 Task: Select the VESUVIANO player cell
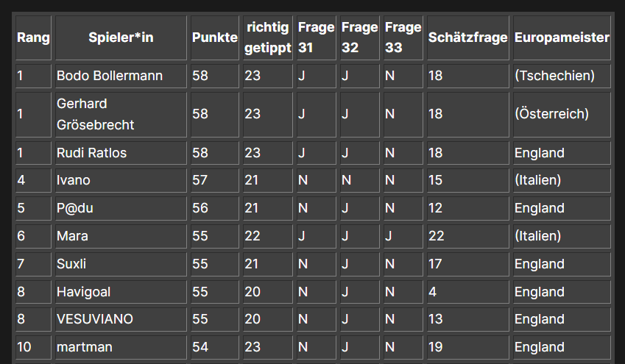coord(95,319)
